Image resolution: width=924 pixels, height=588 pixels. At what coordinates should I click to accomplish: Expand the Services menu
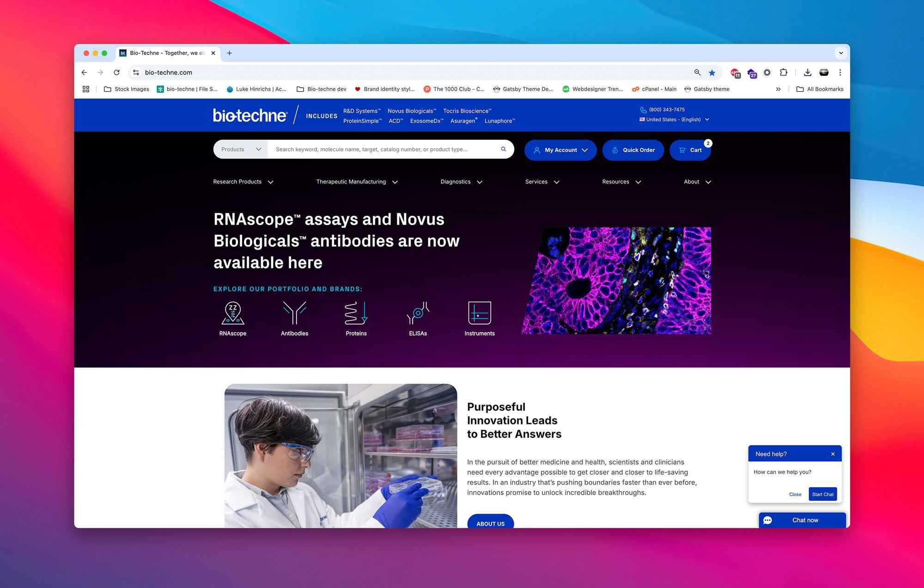pos(542,182)
